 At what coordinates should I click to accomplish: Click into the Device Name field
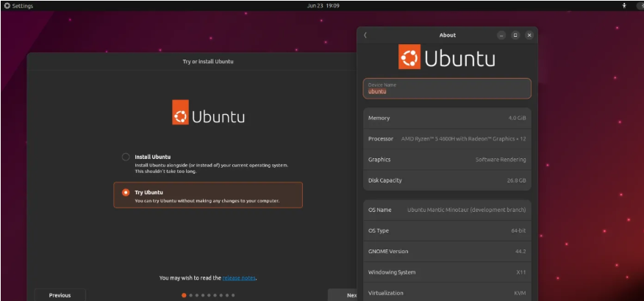pyautogui.click(x=447, y=88)
